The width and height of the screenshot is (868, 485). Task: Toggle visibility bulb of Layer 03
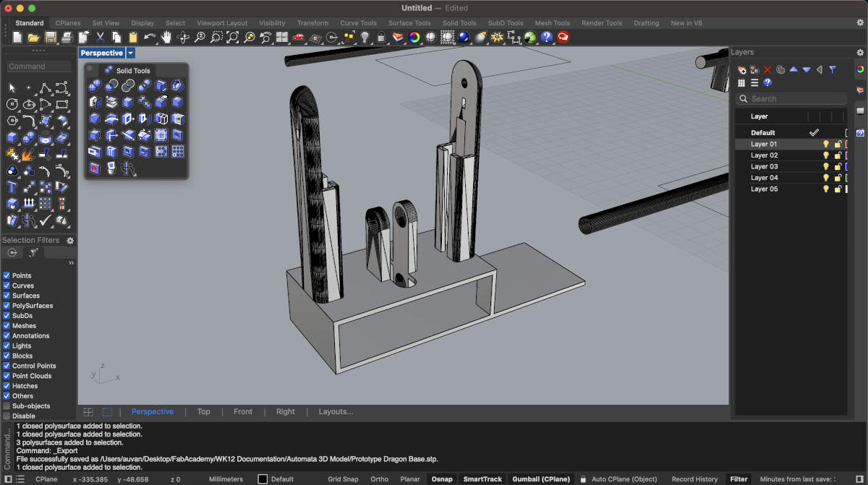[x=825, y=166]
